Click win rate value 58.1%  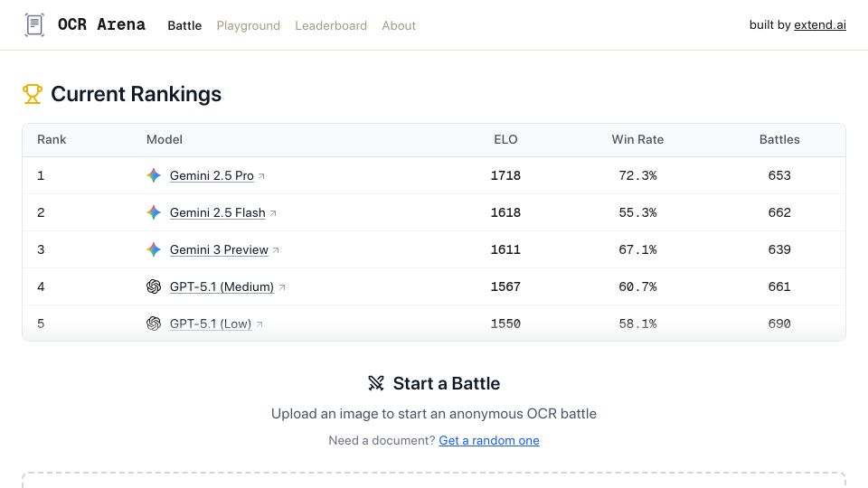pos(637,324)
